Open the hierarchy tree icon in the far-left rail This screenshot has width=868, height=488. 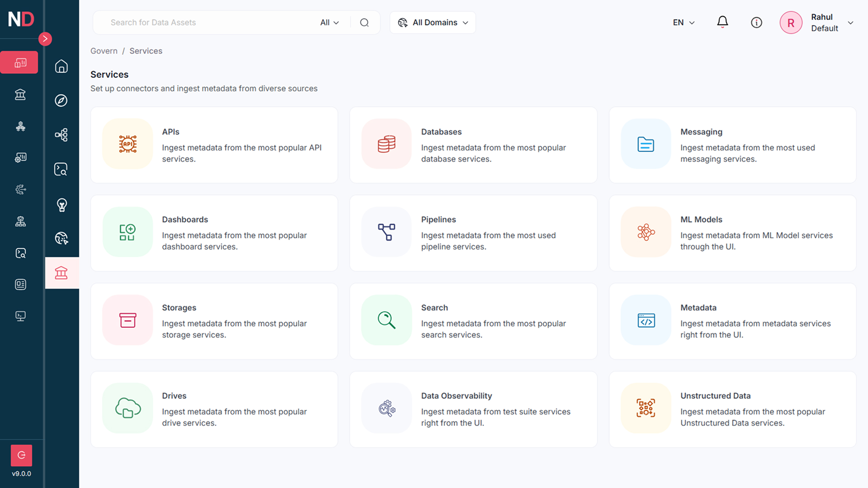[20, 221]
